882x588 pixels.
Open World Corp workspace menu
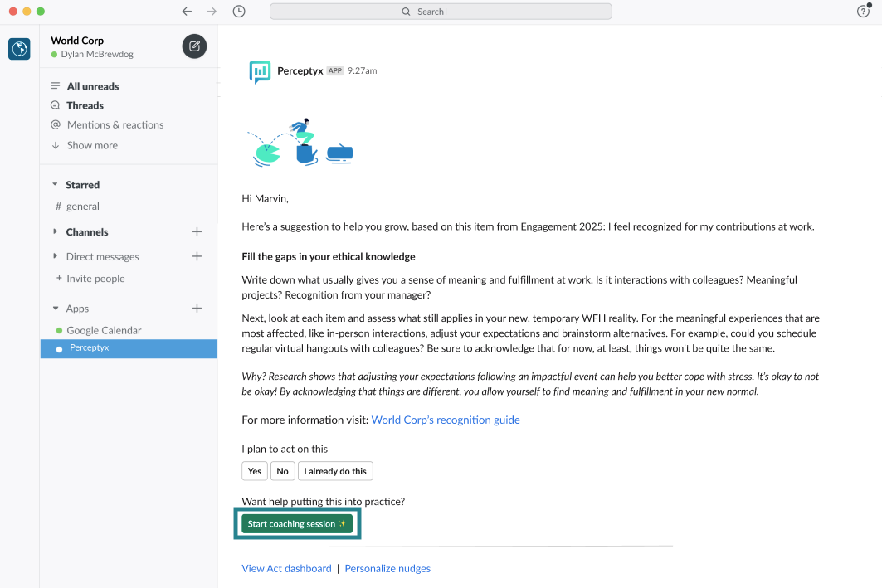[77, 41]
